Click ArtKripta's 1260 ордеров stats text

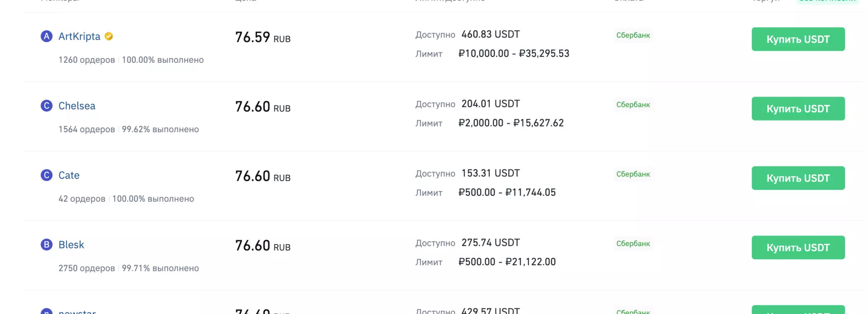tap(86, 60)
